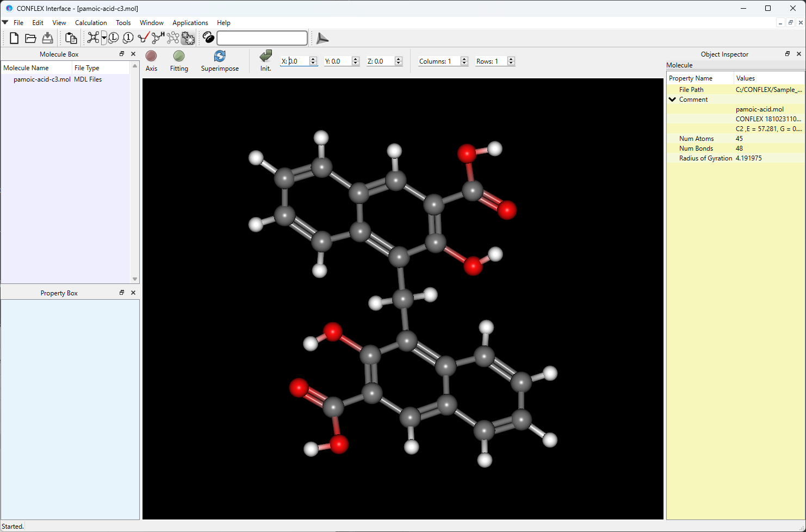Click the X coordinate input field
The width and height of the screenshot is (806, 532).
(297, 61)
